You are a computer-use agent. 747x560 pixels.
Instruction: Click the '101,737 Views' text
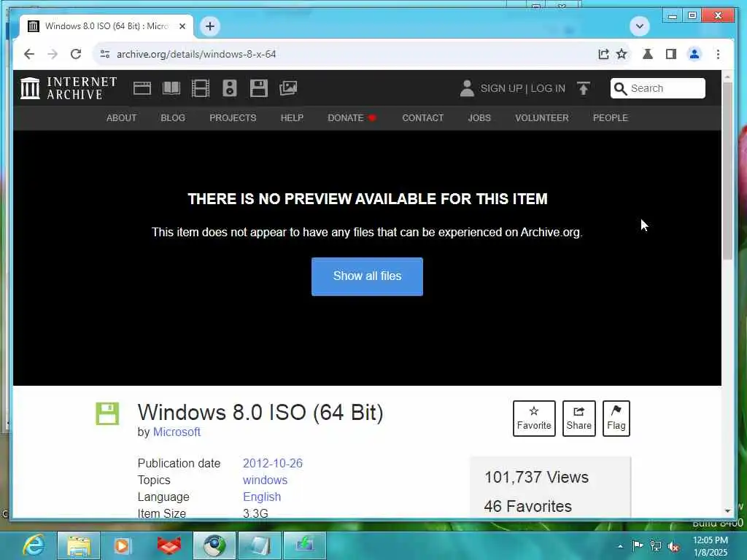point(536,477)
